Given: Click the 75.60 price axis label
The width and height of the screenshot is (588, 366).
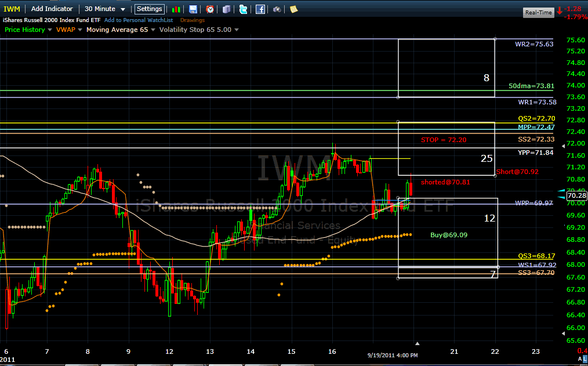Looking at the screenshot, I should [x=577, y=40].
